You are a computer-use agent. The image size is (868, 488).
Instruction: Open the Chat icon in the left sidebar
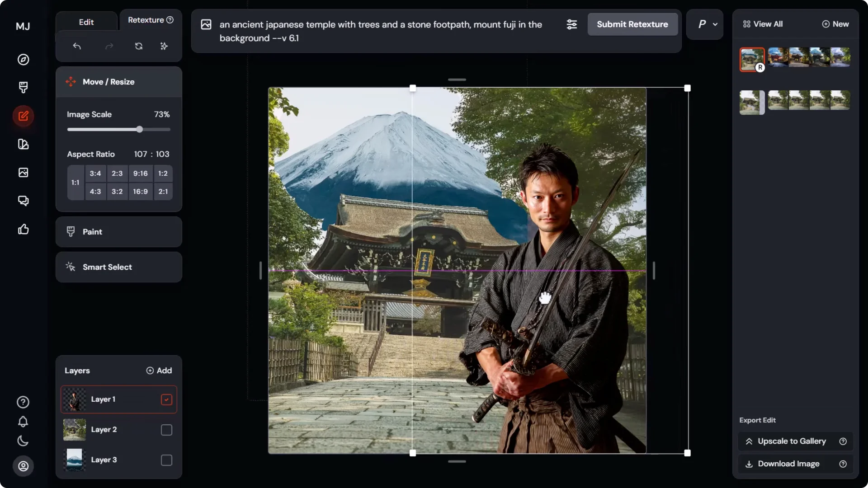[x=23, y=200]
